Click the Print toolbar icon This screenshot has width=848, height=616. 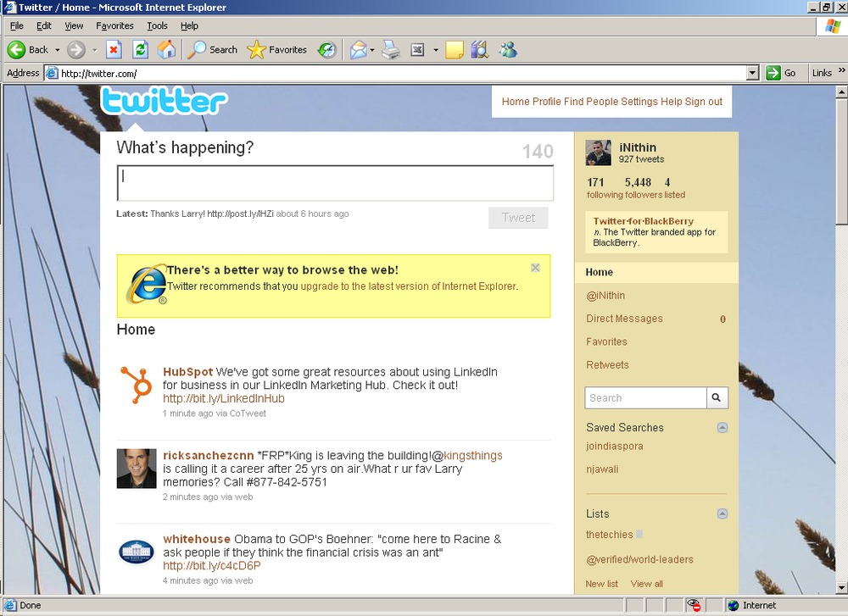(390, 50)
